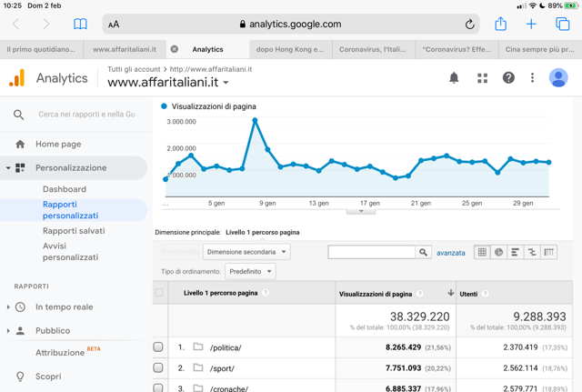Check the /cronache/ row checkbox
Screen dimensions: 582x392
[x=158, y=388]
